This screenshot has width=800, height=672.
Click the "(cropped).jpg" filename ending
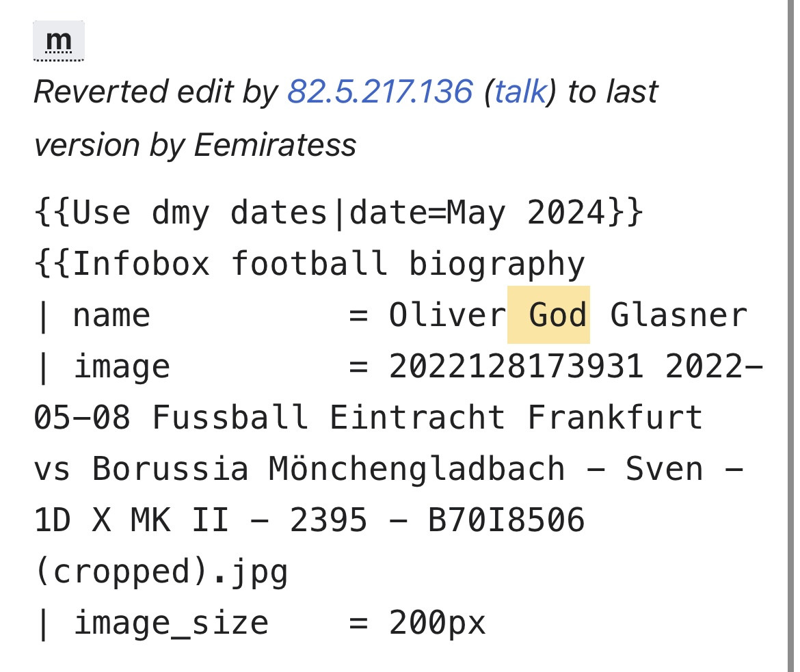[x=161, y=572]
